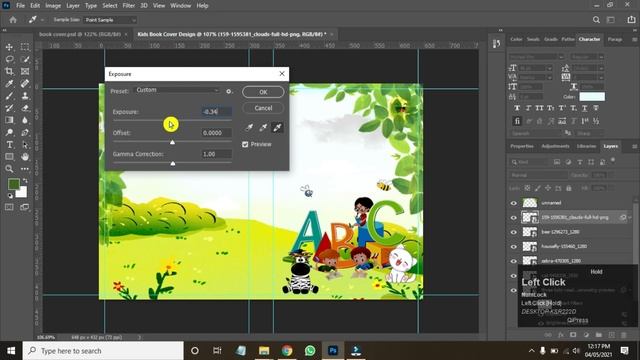This screenshot has height=360, width=640.
Task: Pick the set white point eyedropper
Action: point(278,128)
